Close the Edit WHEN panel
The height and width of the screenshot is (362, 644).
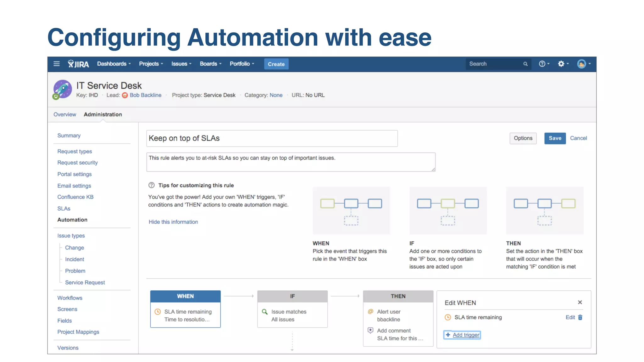[x=580, y=302]
